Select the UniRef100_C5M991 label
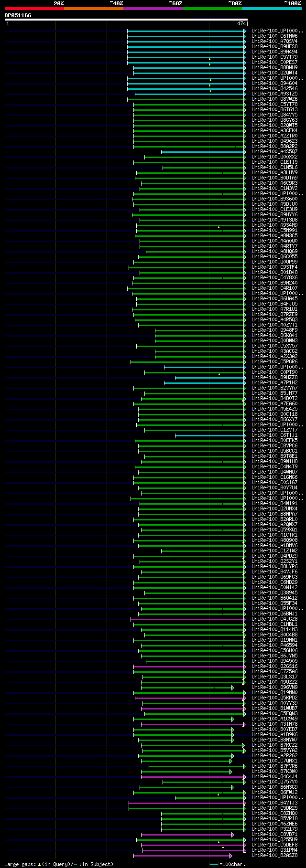 274,230
